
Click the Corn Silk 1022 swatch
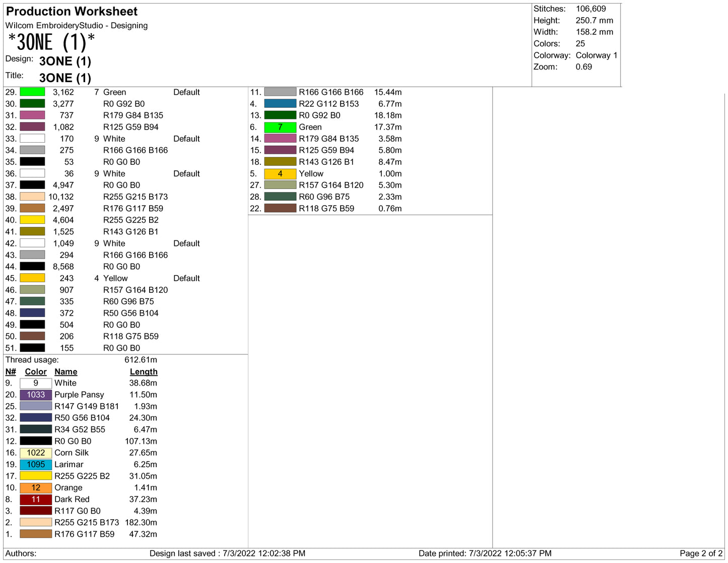point(36,453)
